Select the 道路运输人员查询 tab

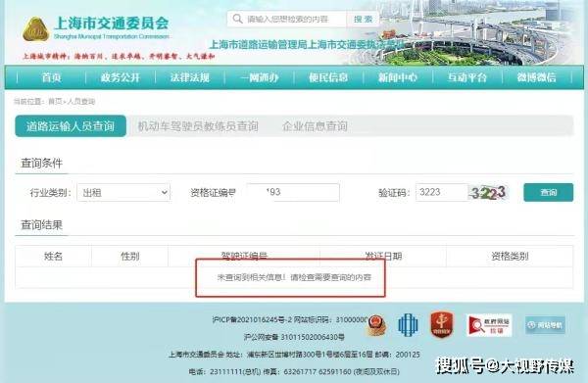click(x=71, y=126)
